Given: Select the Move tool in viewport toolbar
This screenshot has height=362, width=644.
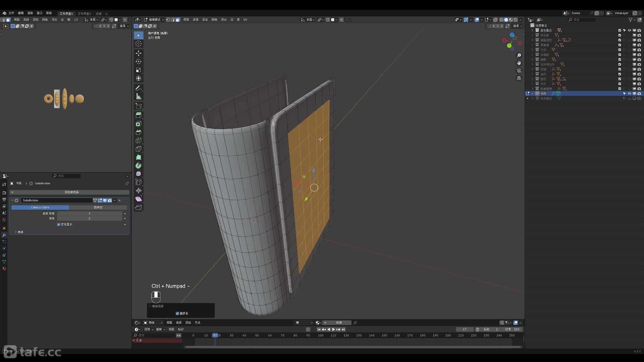Looking at the screenshot, I should click(139, 53).
